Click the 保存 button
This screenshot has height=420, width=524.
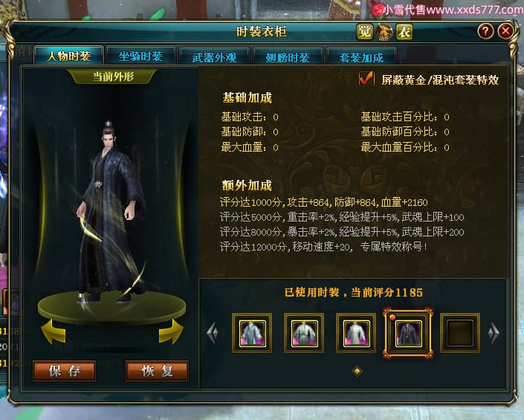64,371
